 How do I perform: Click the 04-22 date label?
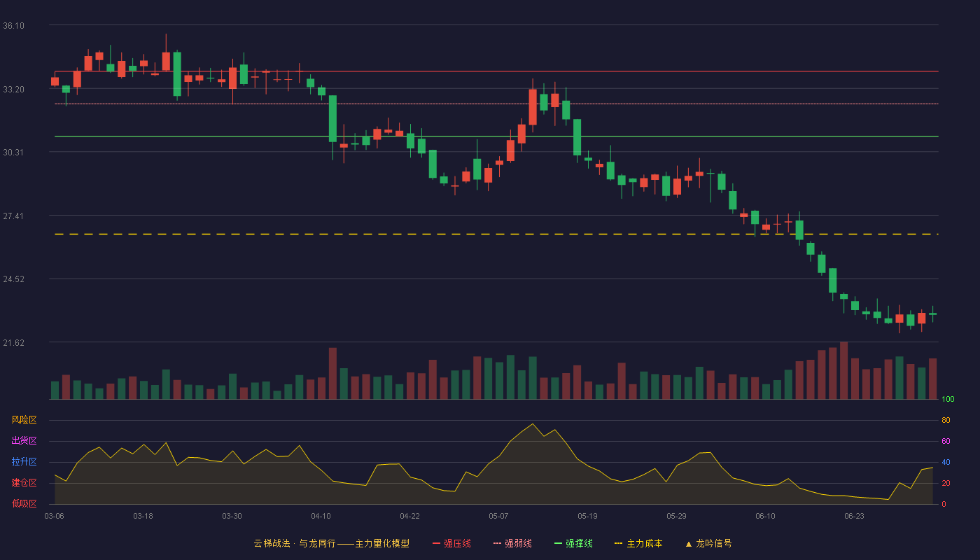[x=409, y=516]
